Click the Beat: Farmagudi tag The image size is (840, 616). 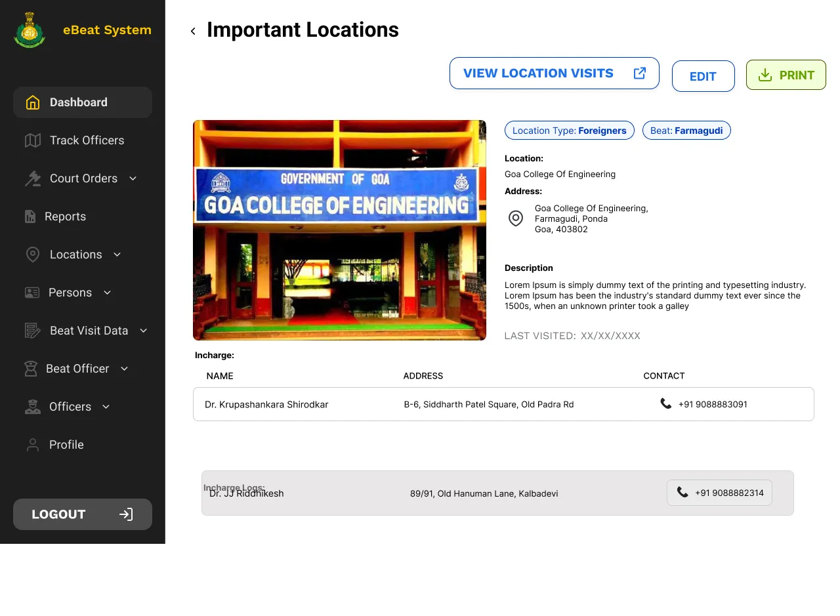pyautogui.click(x=686, y=131)
